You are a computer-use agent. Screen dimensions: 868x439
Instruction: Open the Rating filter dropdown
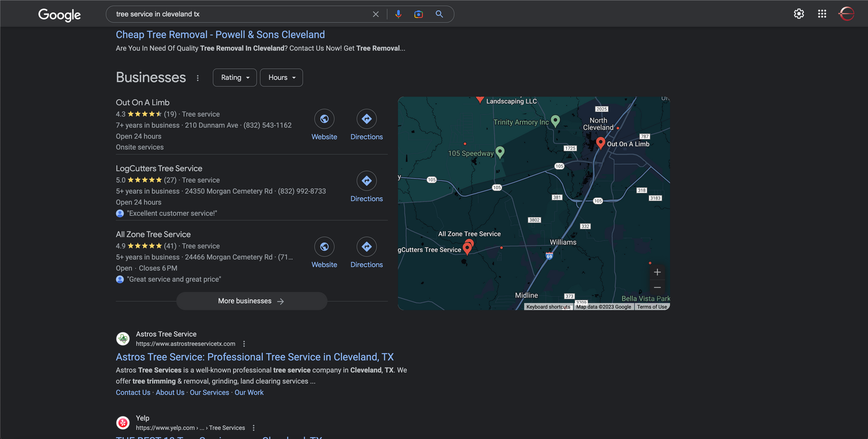234,77
